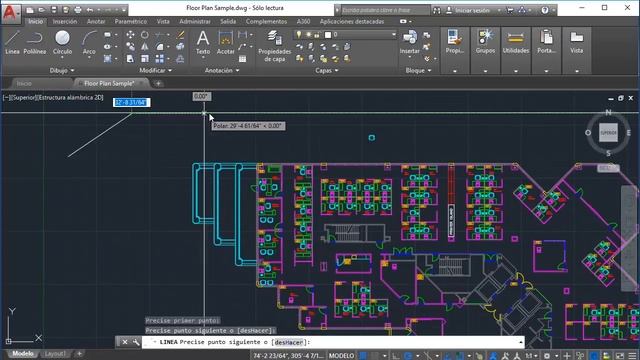Click the Autodesk App Store cart icon
The height and width of the screenshot is (360, 640).
(510, 10)
